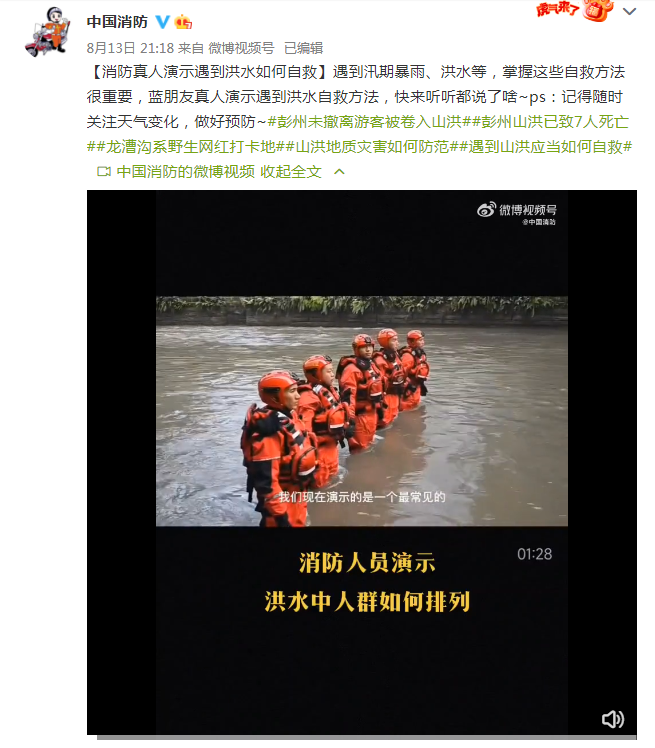The width and height of the screenshot is (655, 748).
Task: Open the 中国消防 avatar profile picture
Action: [48, 32]
